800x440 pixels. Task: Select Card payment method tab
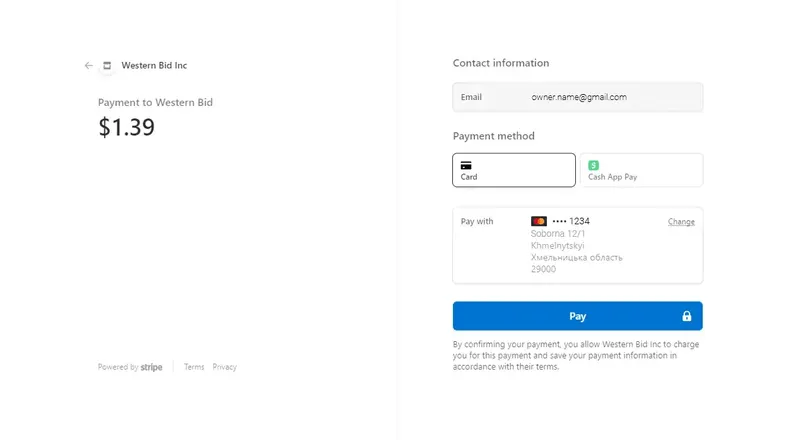pos(514,170)
